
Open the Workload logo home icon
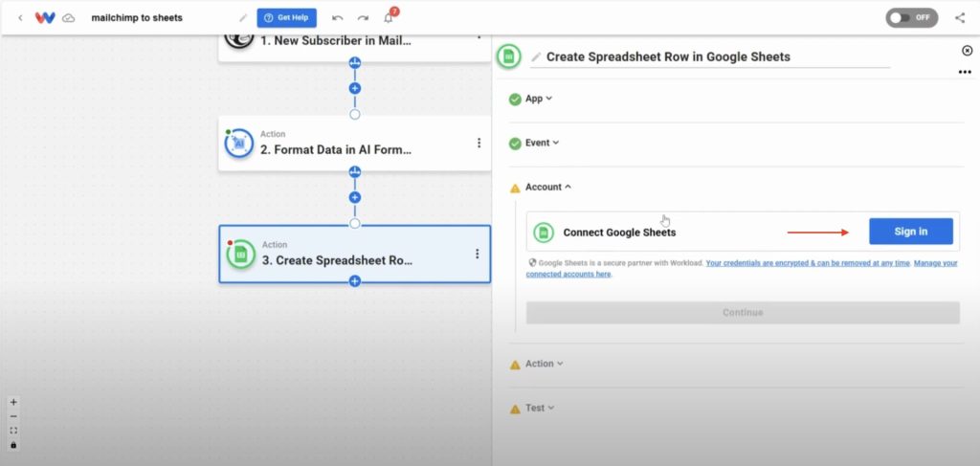coord(45,18)
